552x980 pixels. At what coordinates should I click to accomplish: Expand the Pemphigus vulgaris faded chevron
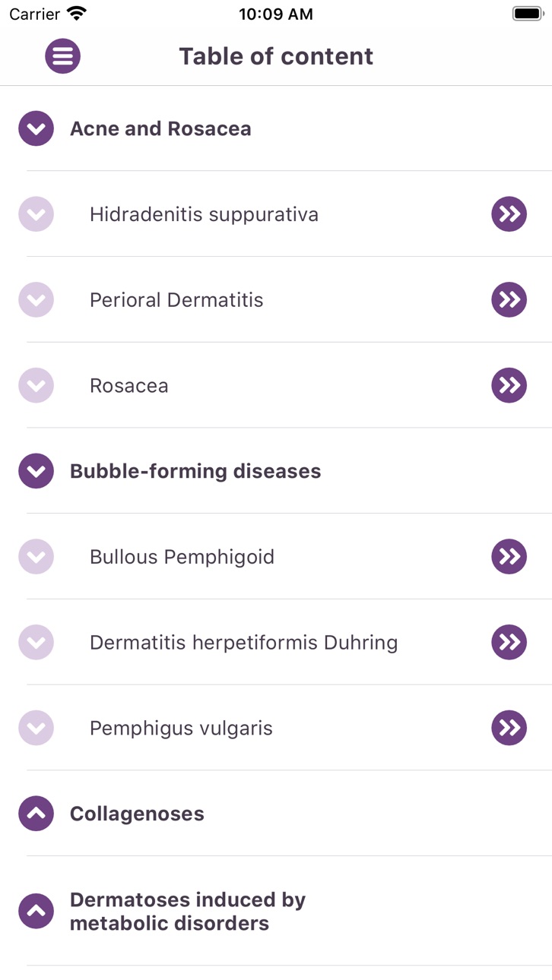[x=36, y=728]
